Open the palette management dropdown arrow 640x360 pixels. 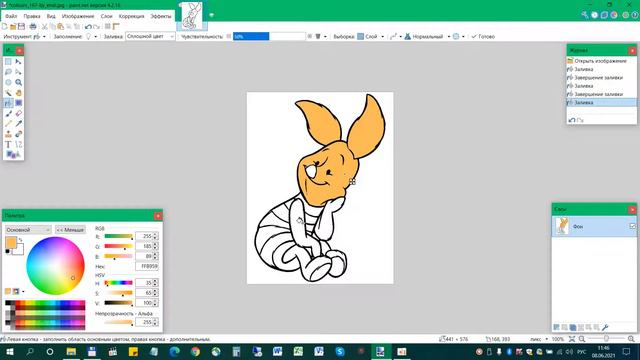pos(23,291)
